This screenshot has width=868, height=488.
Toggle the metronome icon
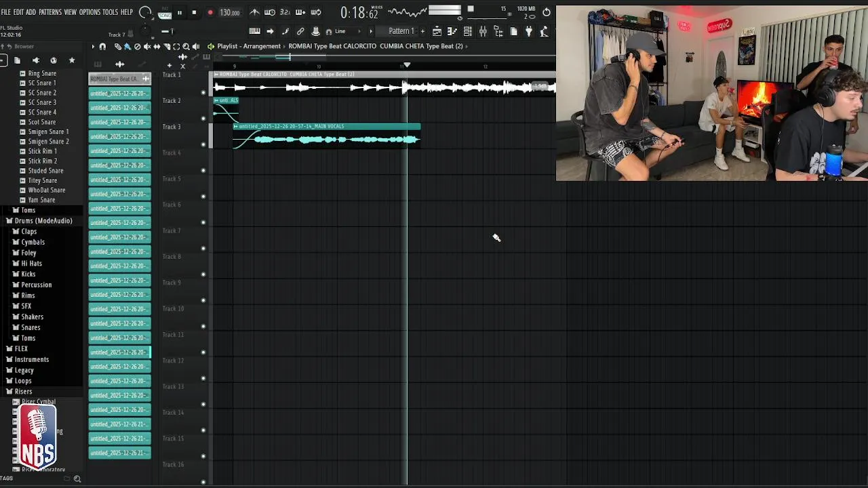click(x=254, y=12)
